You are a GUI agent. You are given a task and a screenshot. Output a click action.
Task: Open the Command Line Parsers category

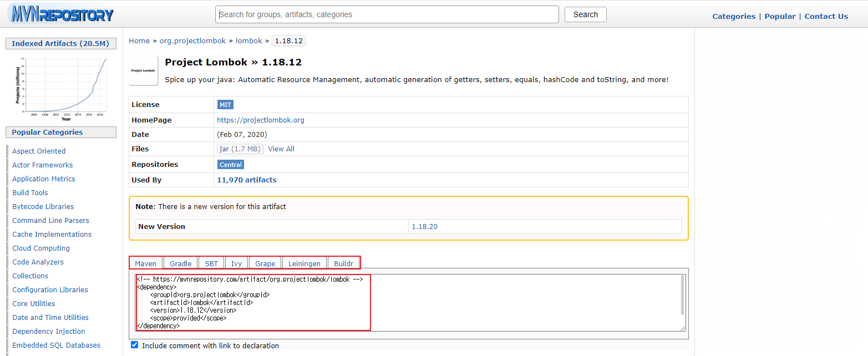[x=50, y=220]
